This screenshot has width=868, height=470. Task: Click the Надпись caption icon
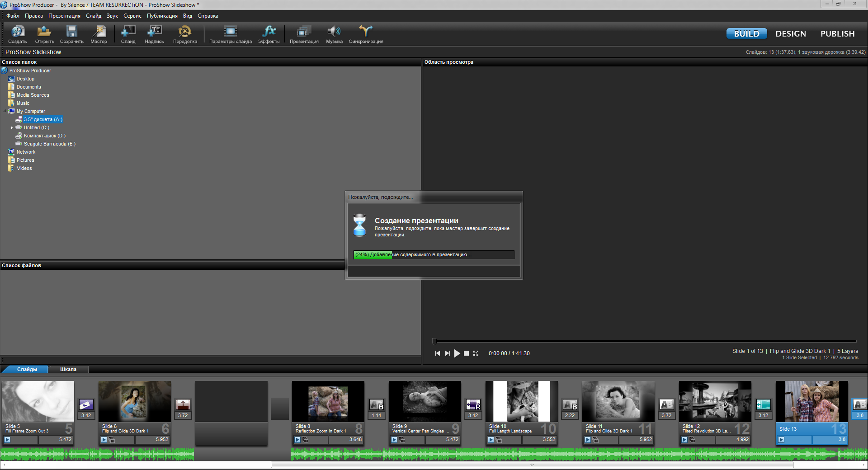pos(154,32)
